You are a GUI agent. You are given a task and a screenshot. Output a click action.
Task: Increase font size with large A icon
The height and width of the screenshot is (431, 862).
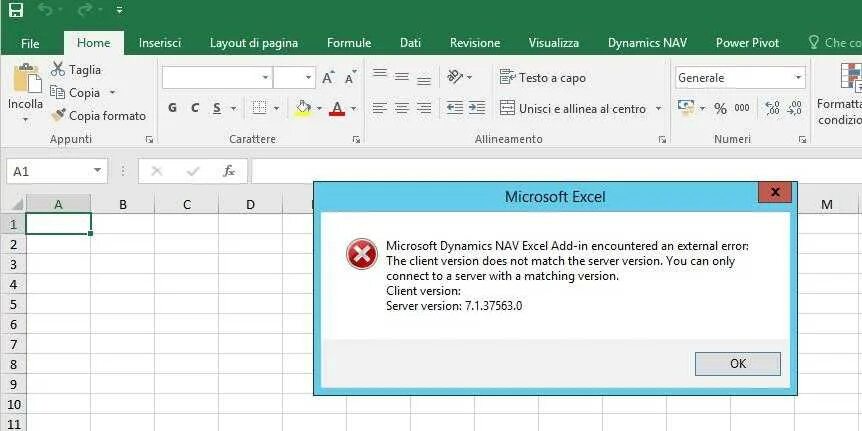click(x=328, y=78)
